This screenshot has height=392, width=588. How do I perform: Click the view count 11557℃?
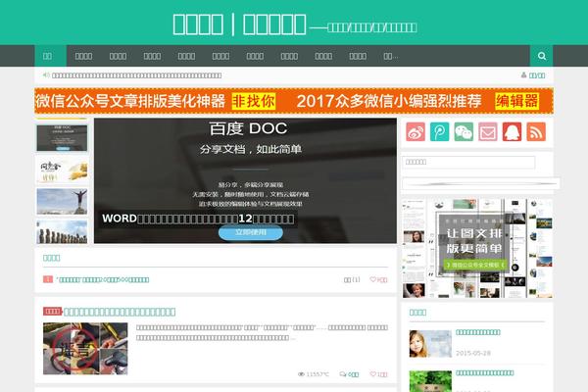tap(314, 374)
